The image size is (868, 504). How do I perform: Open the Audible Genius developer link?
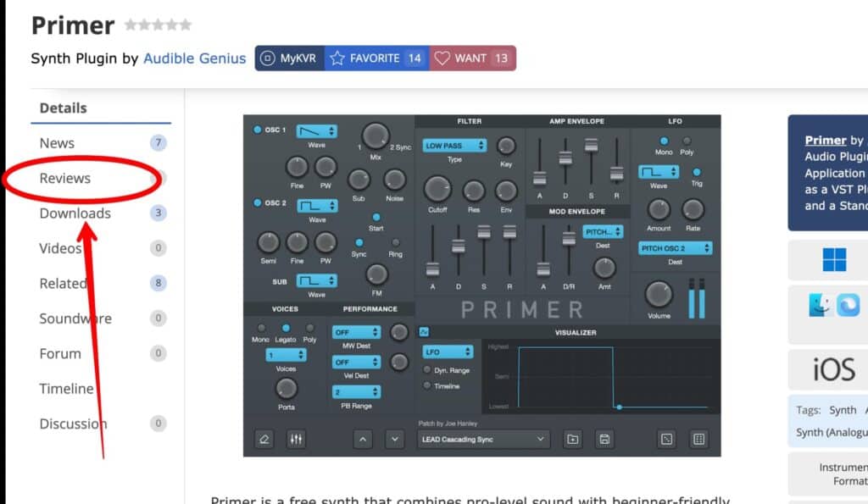[x=194, y=58]
